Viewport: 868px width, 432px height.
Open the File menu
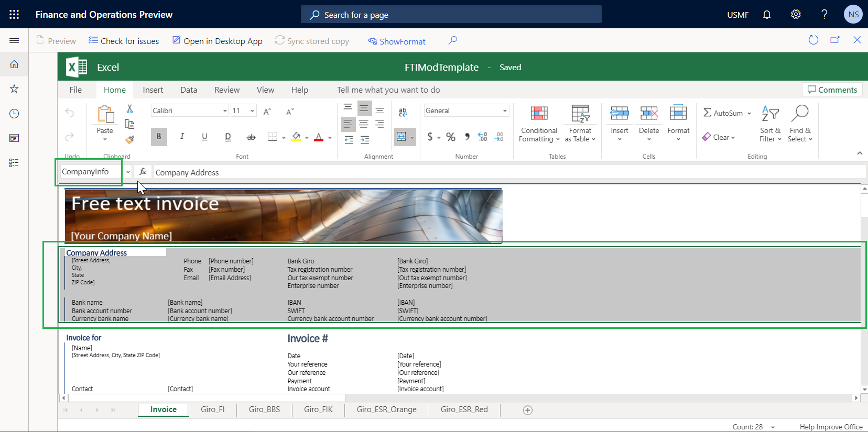tap(75, 90)
